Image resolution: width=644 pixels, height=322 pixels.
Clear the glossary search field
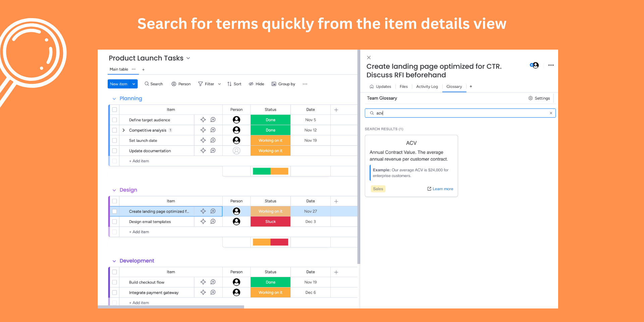click(551, 113)
